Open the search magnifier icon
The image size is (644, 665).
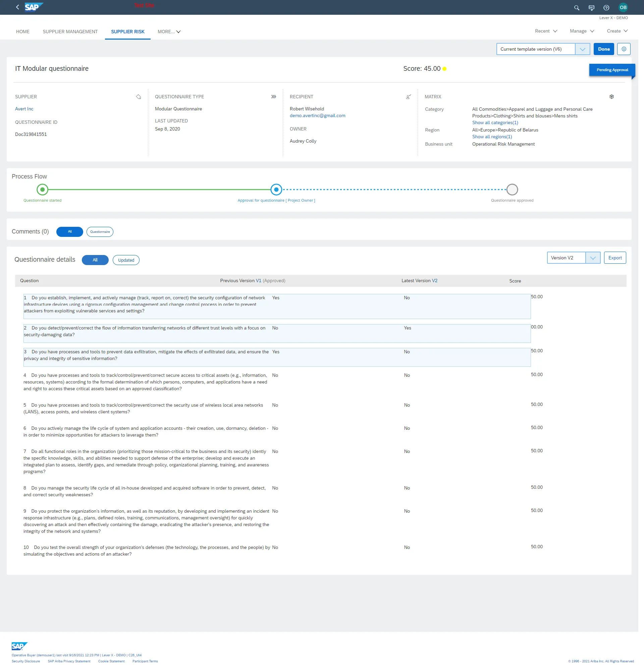(577, 7)
